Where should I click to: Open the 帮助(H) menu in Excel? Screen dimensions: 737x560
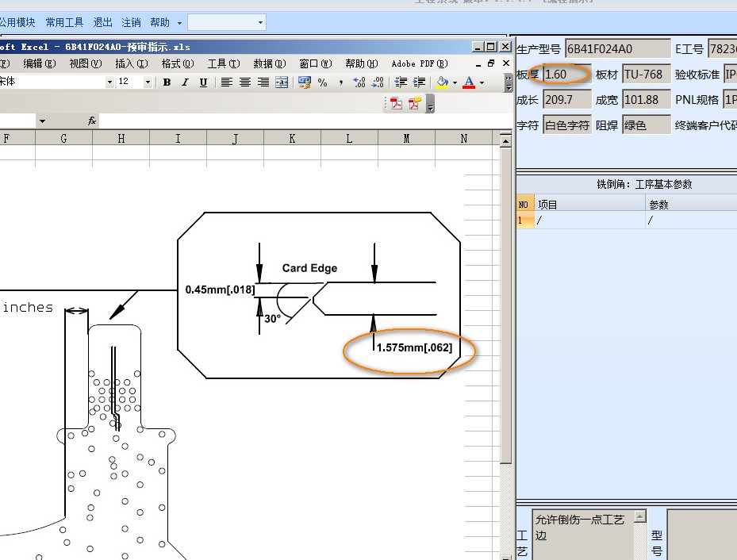[362, 63]
